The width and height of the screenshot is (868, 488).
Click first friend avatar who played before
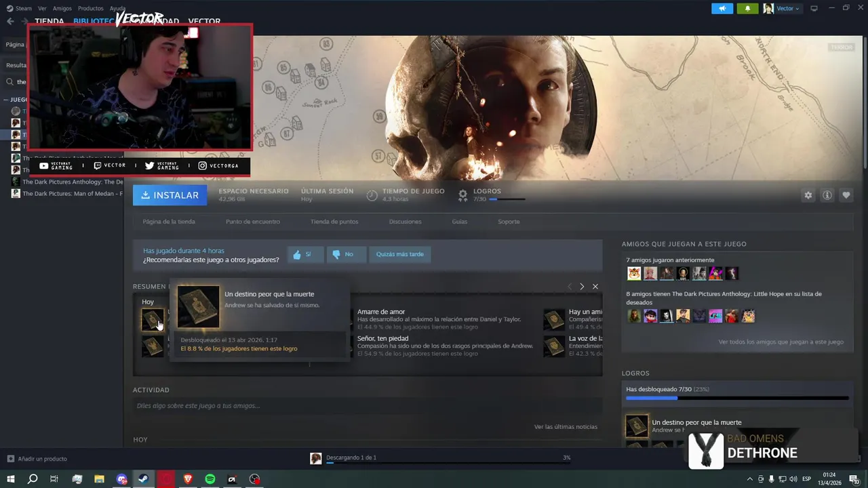tap(634, 273)
